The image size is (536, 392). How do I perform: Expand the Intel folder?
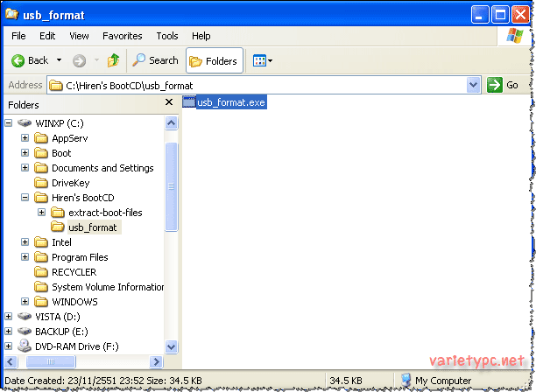pyautogui.click(x=25, y=242)
